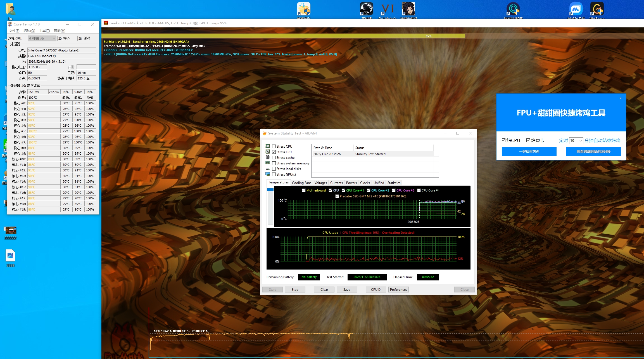Click the FurMark benchmark progress bar
This screenshot has width=644, height=359.
tap(373, 36)
